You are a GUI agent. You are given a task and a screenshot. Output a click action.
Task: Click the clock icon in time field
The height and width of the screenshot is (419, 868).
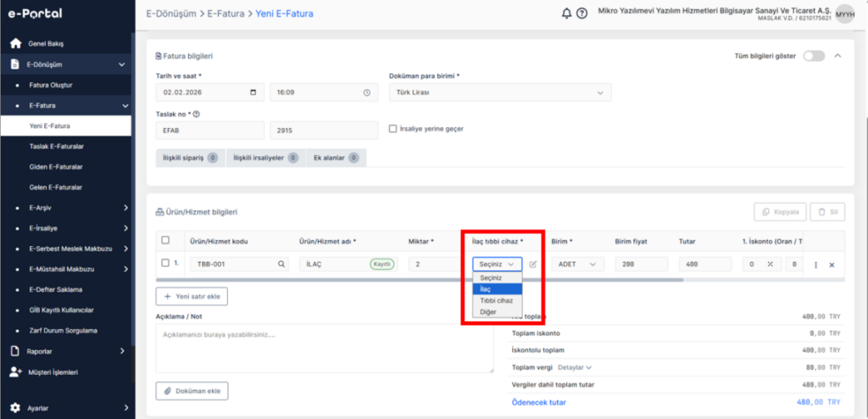pos(366,92)
